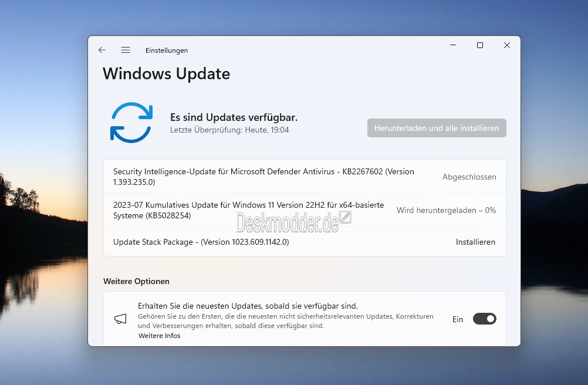Click the Weitere Optionen section heading
Viewport: 588px width, 385px height.
(x=137, y=282)
